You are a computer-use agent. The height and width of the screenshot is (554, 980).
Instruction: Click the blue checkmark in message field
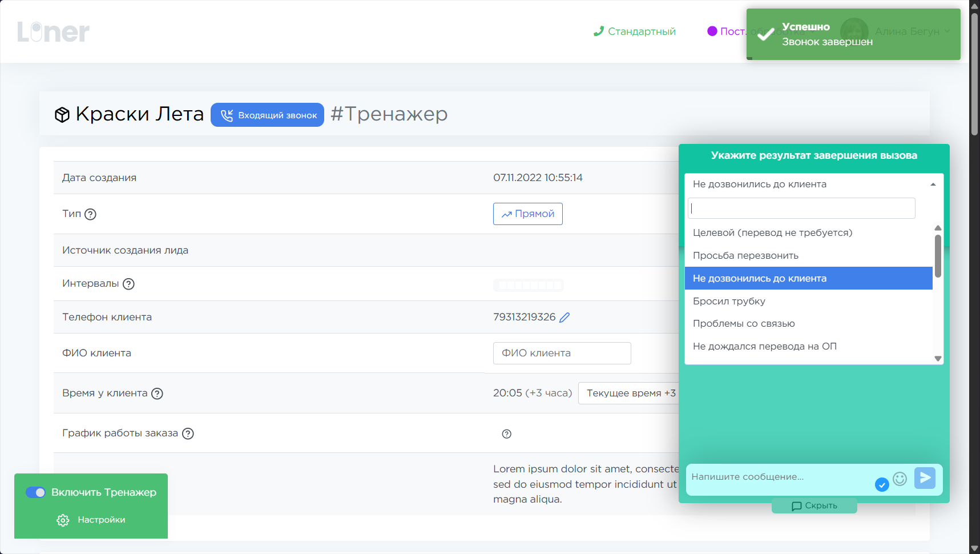[x=882, y=485]
